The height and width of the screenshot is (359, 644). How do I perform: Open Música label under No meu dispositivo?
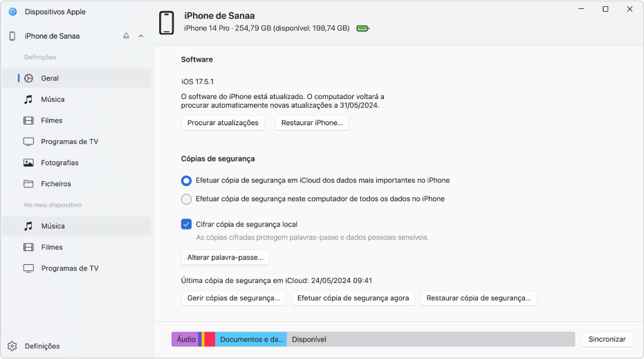(53, 226)
